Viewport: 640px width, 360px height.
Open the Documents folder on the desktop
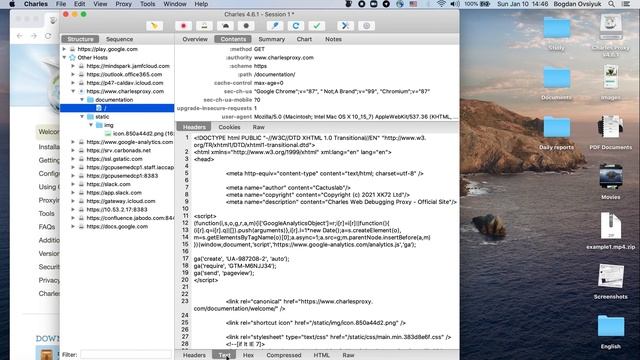[x=557, y=78]
